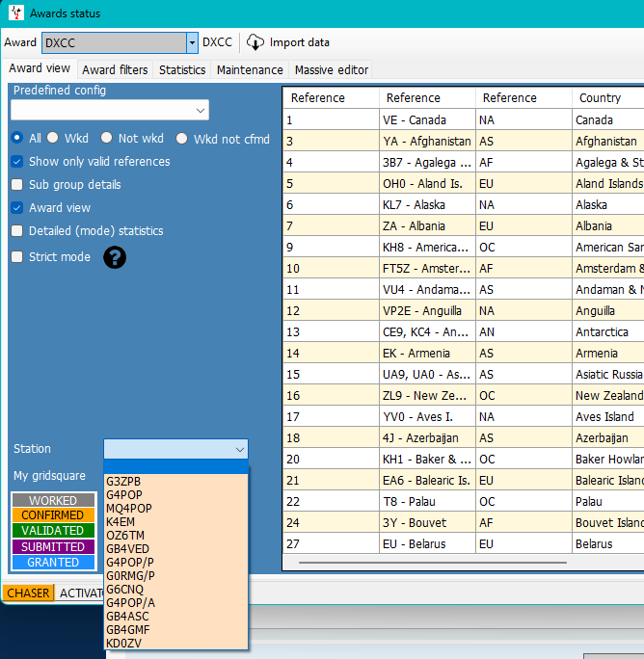Select the EA6 - Balearic Is. cell
Viewport: 644px width, 659px height.
[x=427, y=481]
